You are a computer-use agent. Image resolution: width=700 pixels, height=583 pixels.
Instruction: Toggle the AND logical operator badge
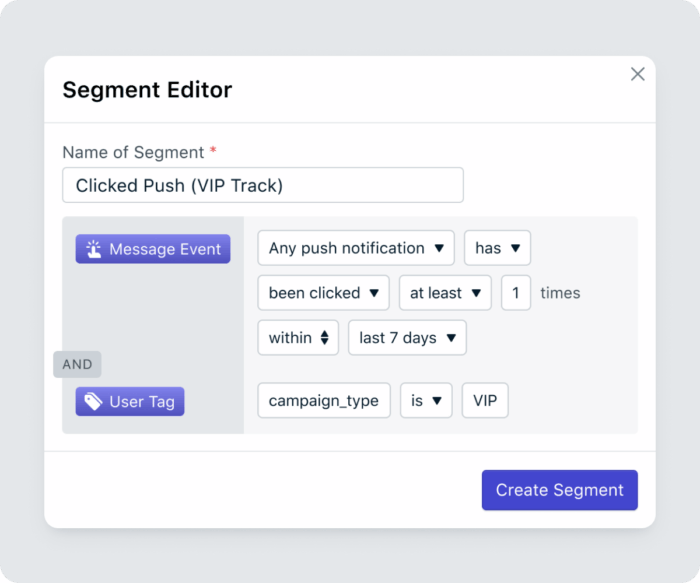pos(77,365)
